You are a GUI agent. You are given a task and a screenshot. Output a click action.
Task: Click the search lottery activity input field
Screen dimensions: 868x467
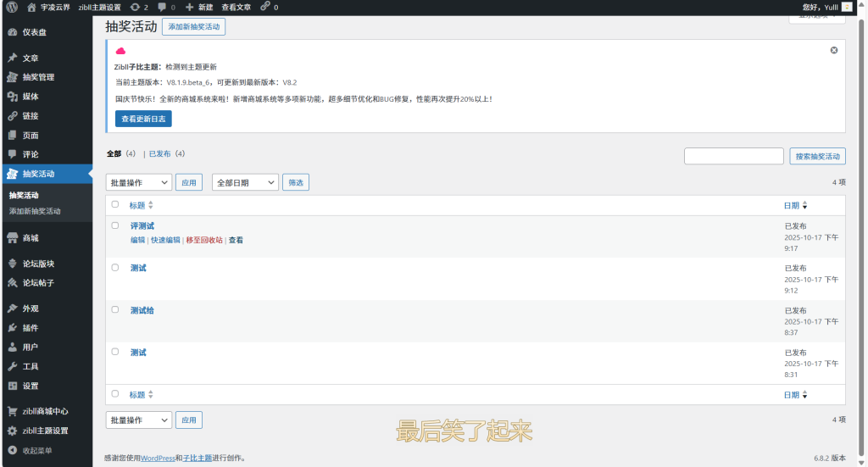coord(733,156)
